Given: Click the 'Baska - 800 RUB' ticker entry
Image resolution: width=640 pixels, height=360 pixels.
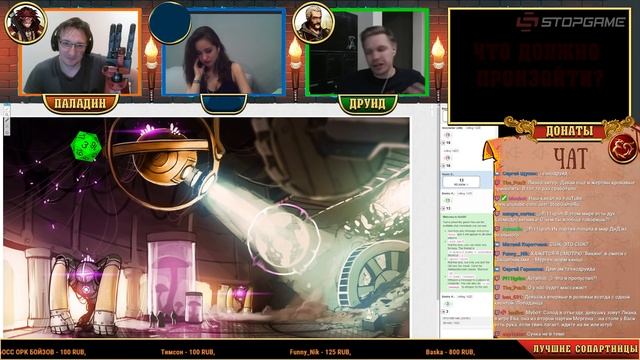Looking at the screenshot, I should point(450,352).
